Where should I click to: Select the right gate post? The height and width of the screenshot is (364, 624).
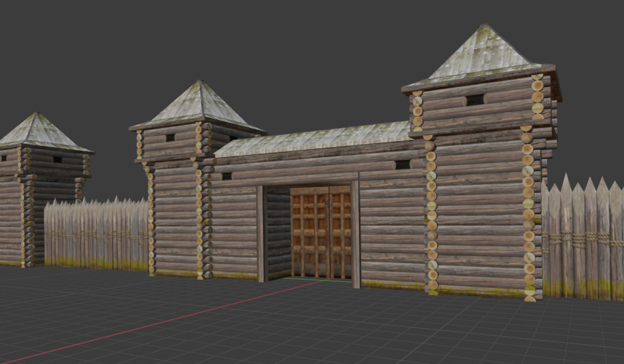point(356,232)
